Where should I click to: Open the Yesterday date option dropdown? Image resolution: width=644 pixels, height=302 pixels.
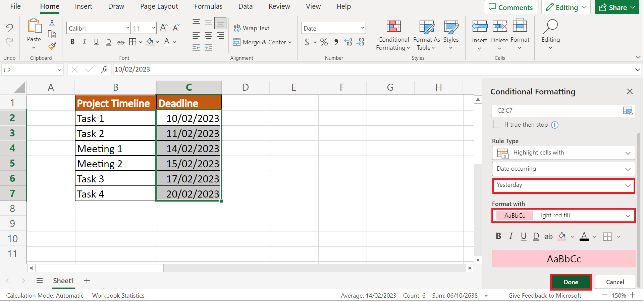tap(628, 185)
